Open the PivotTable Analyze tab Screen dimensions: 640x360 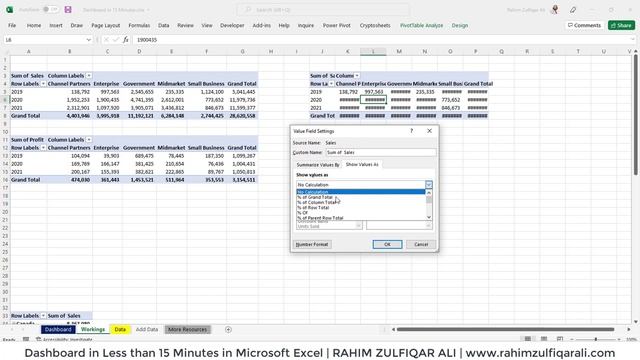coord(422,25)
